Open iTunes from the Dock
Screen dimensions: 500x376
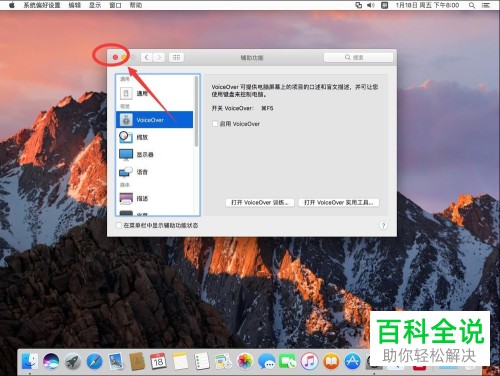[x=309, y=361]
